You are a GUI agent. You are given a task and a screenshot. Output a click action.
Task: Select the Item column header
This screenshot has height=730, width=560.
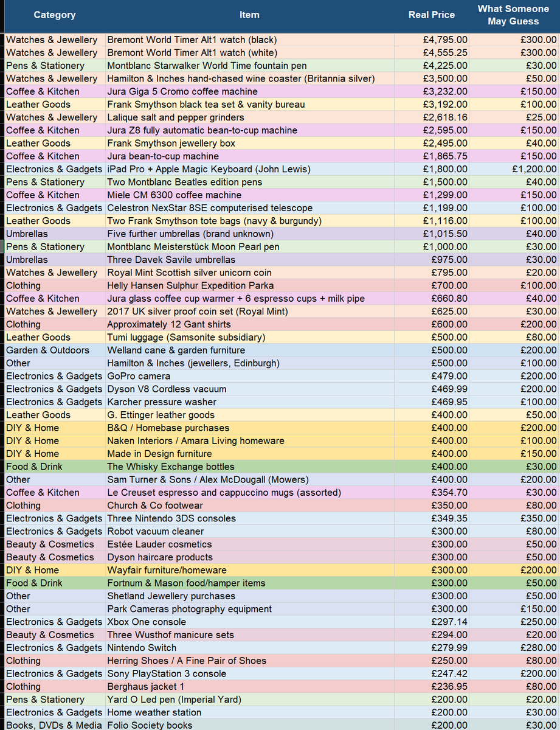(x=250, y=15)
